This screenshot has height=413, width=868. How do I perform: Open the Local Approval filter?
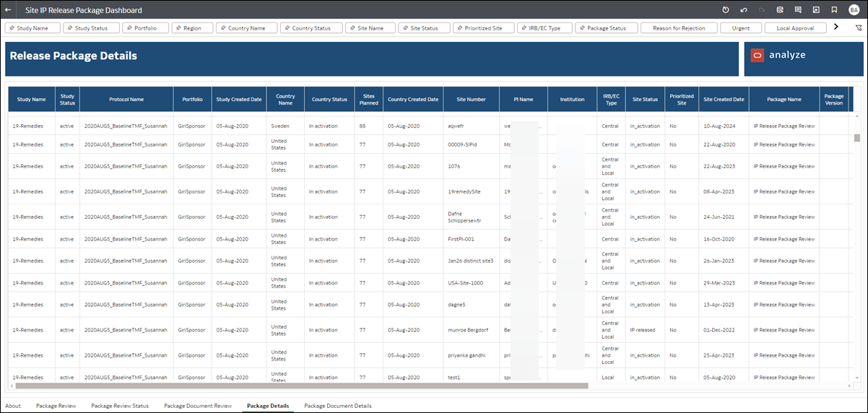pyautogui.click(x=795, y=28)
